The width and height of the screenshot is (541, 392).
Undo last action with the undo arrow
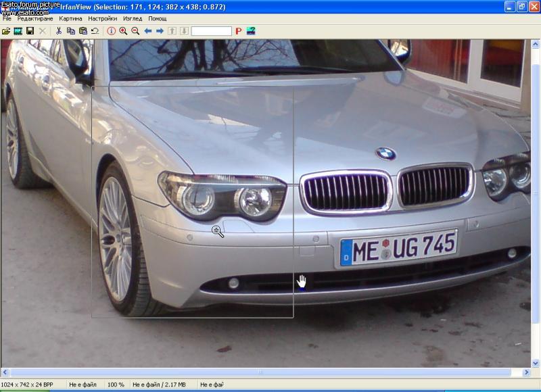(x=95, y=31)
